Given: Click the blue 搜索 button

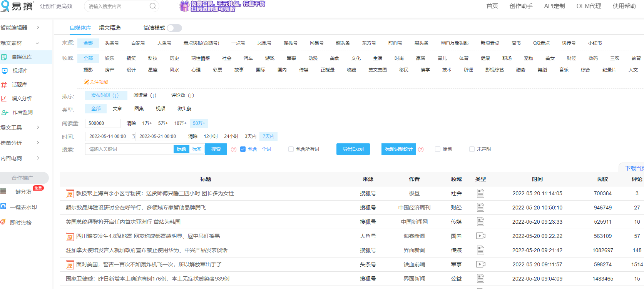Looking at the screenshot, I should 216,149.
